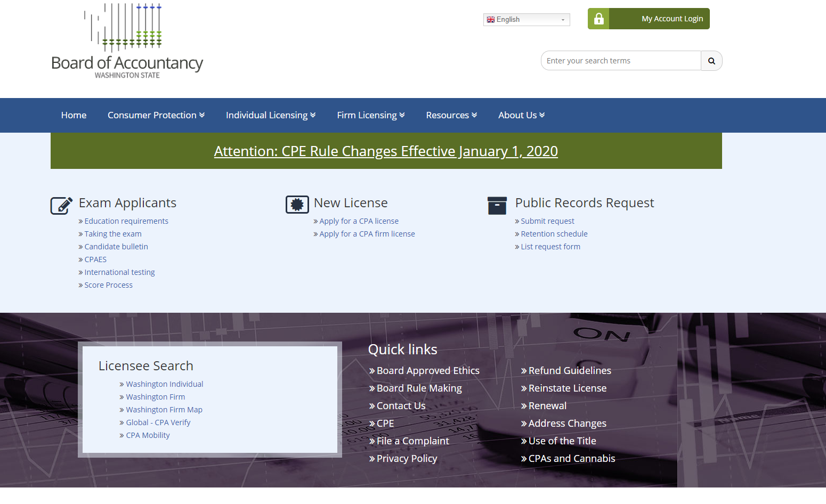Click the CPAs and Cannabis quick link
This screenshot has width=826, height=504.
(572, 458)
